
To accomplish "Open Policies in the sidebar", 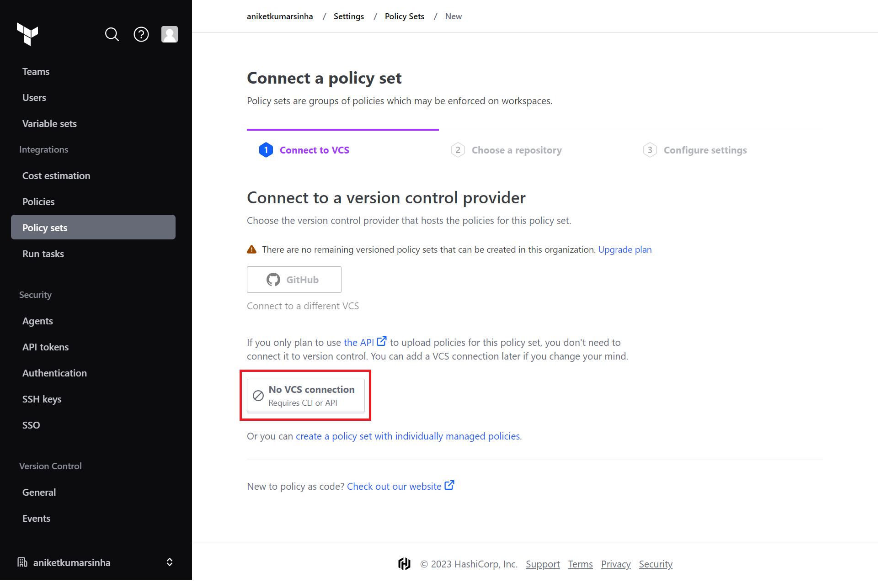I will click(38, 201).
